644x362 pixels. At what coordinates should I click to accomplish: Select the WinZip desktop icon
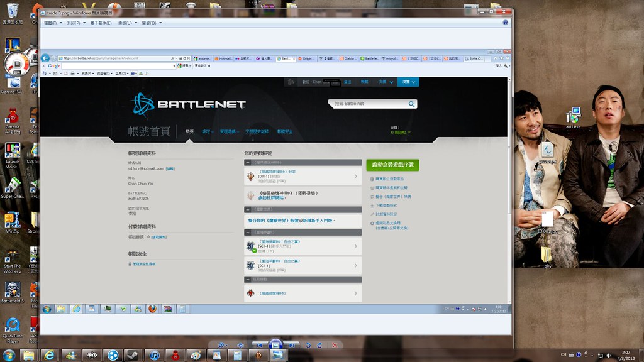(13, 223)
